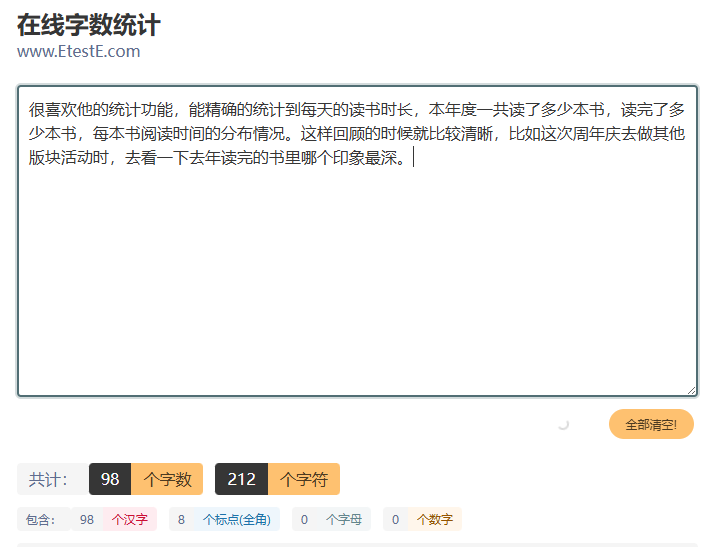The height and width of the screenshot is (547, 704).
Task: Click the 8 punctuation count value
Action: pyautogui.click(x=181, y=519)
